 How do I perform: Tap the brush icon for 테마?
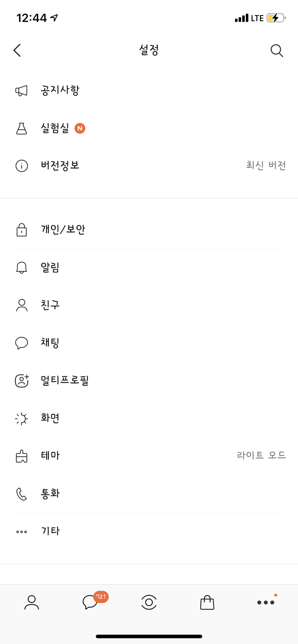(22, 456)
